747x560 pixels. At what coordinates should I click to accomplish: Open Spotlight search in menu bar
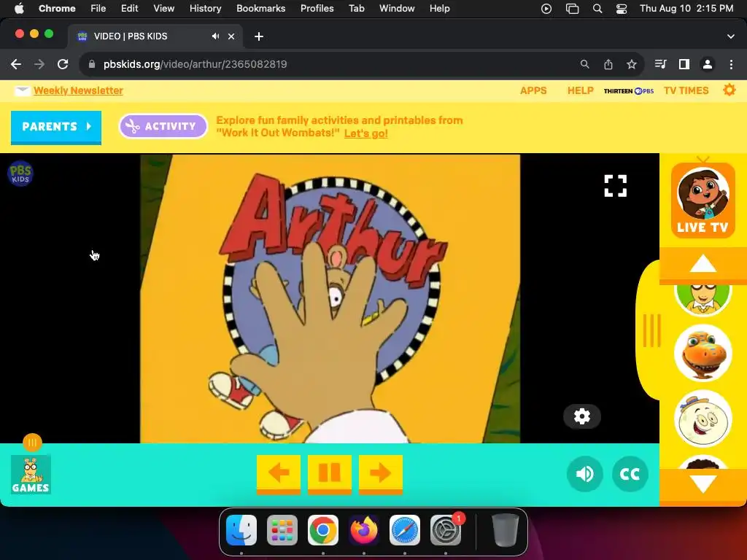click(597, 9)
